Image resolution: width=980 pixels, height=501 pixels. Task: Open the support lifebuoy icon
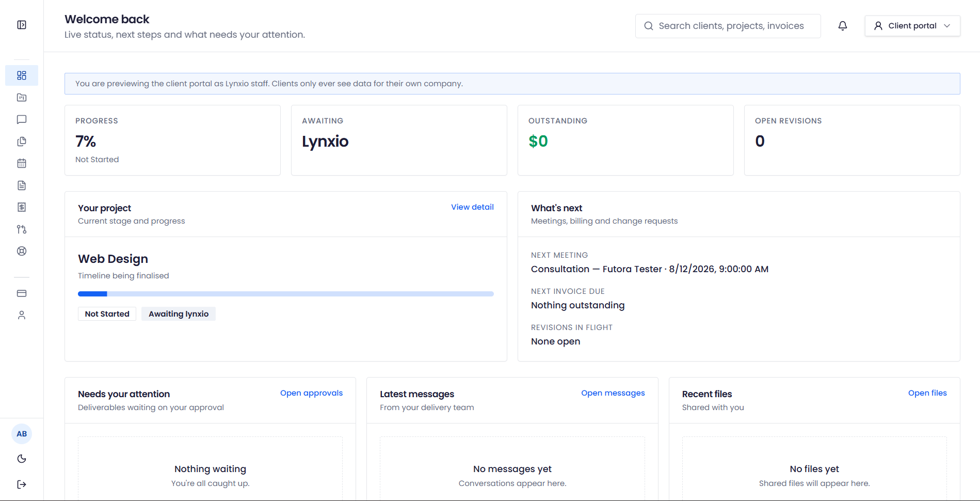(22, 251)
